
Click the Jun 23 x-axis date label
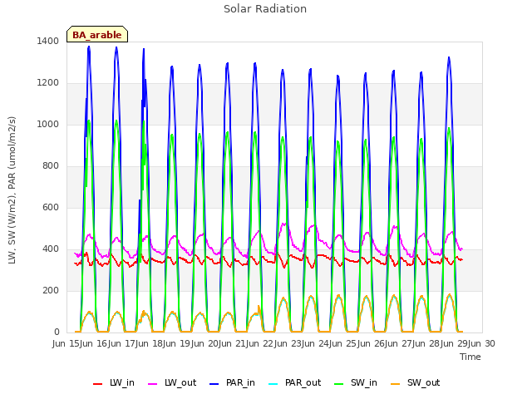pos(288,343)
